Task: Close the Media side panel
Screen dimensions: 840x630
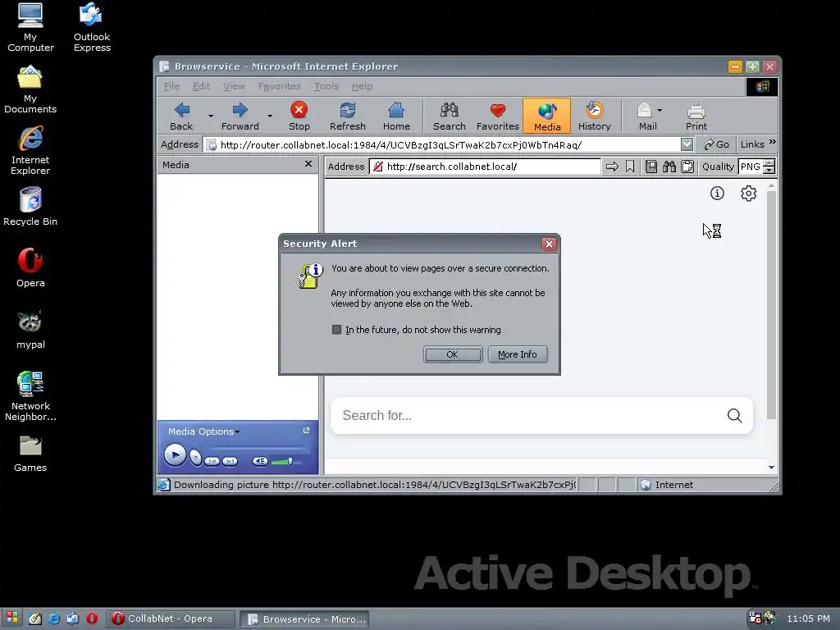Action: pos(308,164)
